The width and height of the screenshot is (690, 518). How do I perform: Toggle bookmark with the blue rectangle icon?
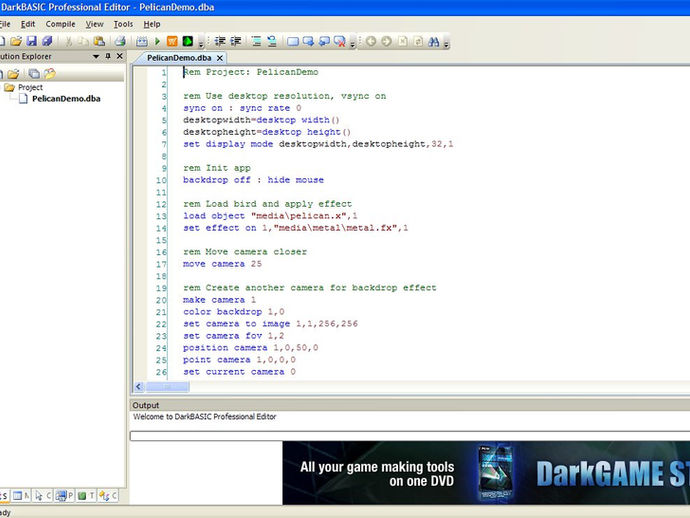click(293, 41)
